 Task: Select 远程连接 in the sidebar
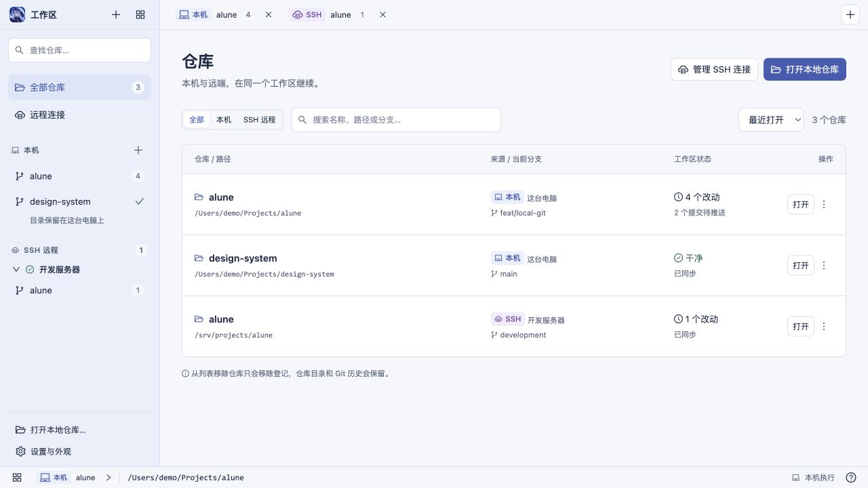(79, 115)
